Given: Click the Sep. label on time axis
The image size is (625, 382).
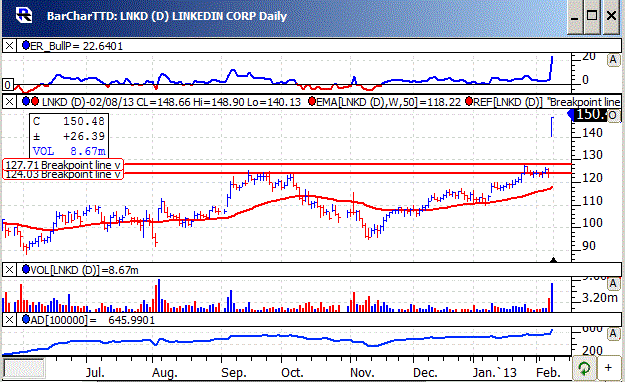Looking at the screenshot, I should click(x=234, y=373).
